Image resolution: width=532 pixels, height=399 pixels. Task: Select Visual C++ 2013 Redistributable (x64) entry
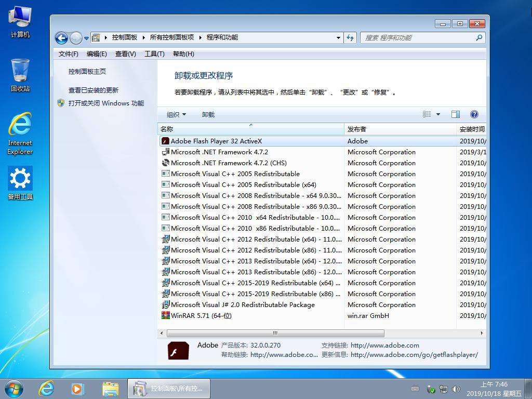[x=256, y=261]
